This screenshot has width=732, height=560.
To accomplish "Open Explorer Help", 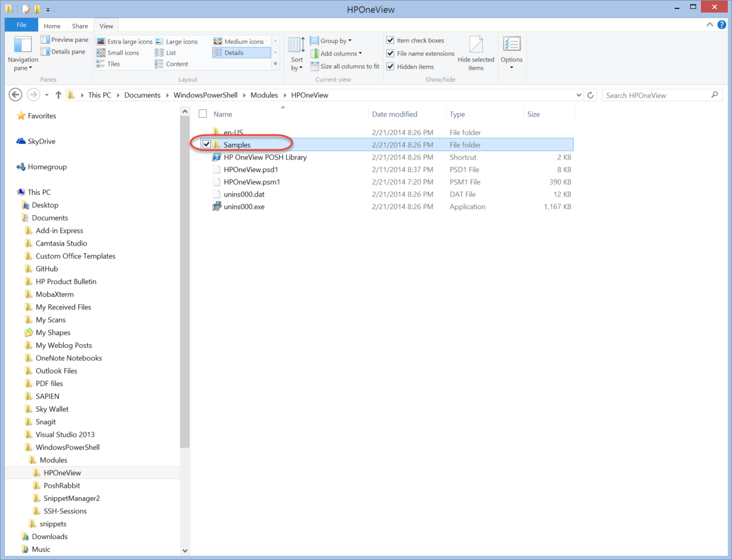I will 722,25.
